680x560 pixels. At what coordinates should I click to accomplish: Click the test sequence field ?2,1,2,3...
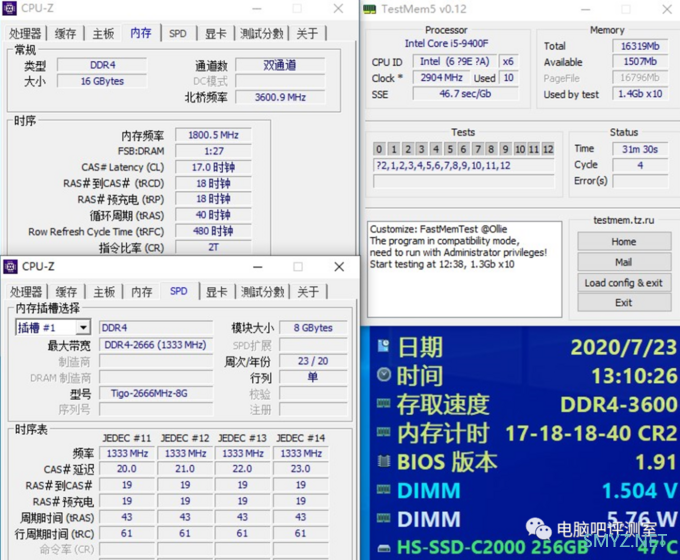coord(464,165)
